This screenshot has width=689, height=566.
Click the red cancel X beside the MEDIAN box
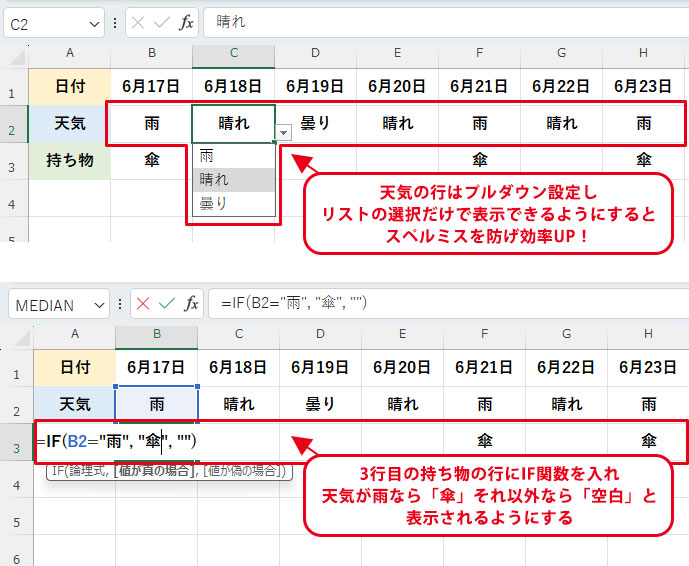(143, 303)
